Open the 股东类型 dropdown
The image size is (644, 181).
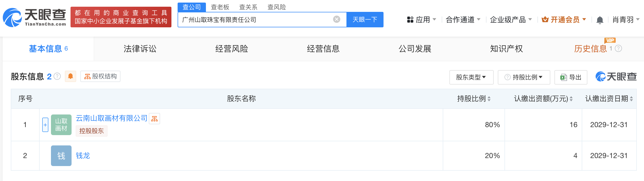pyautogui.click(x=471, y=77)
